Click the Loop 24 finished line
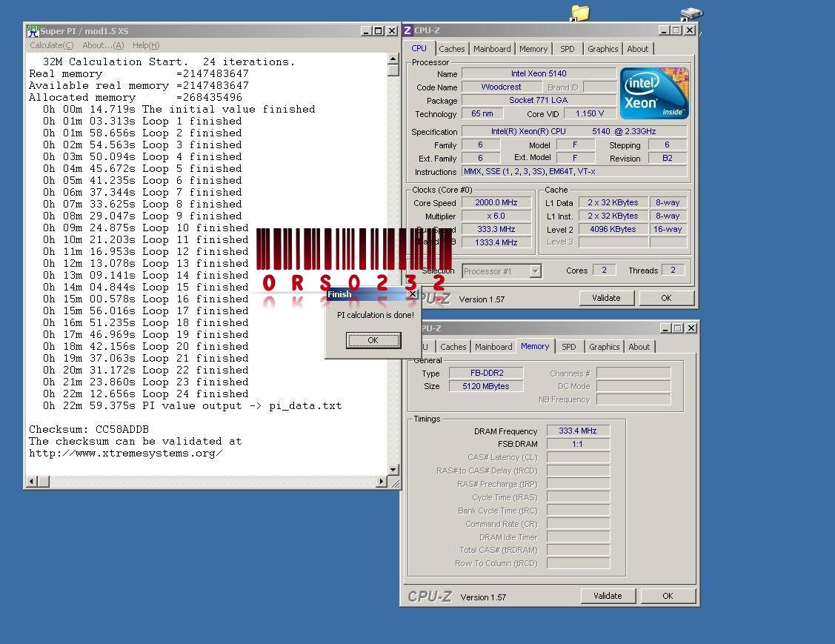The width and height of the screenshot is (835, 644). pos(145,394)
